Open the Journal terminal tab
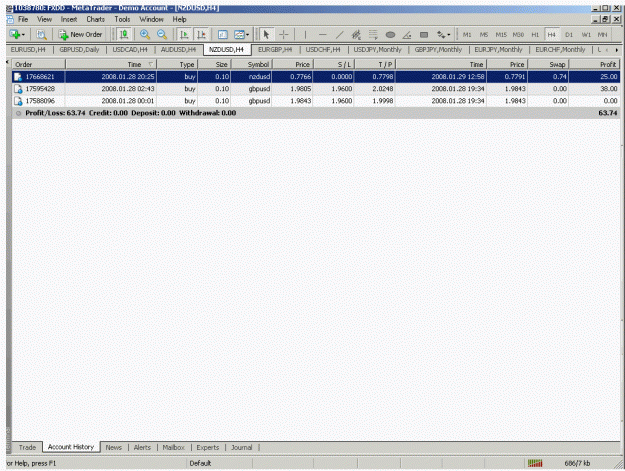 [x=242, y=447]
